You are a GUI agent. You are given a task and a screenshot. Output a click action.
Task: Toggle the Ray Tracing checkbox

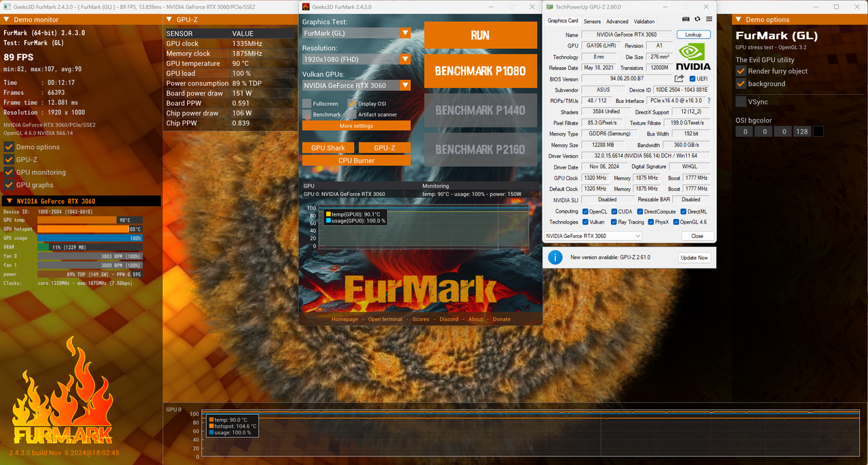coord(613,222)
